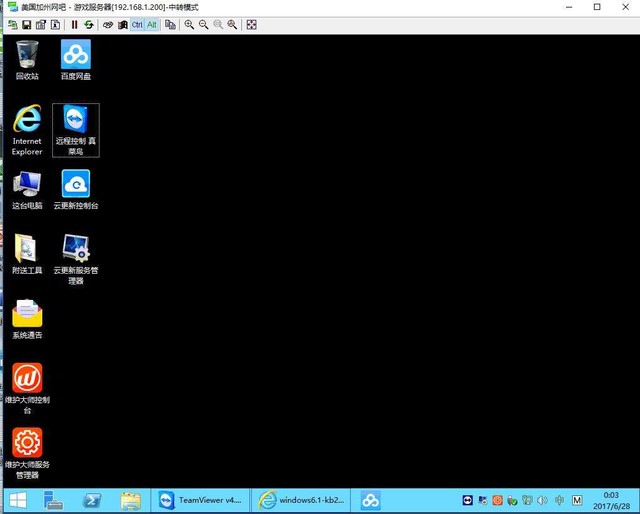
Task: Select the 维护大师控制台 desktop icon
Action: [x=27, y=389]
